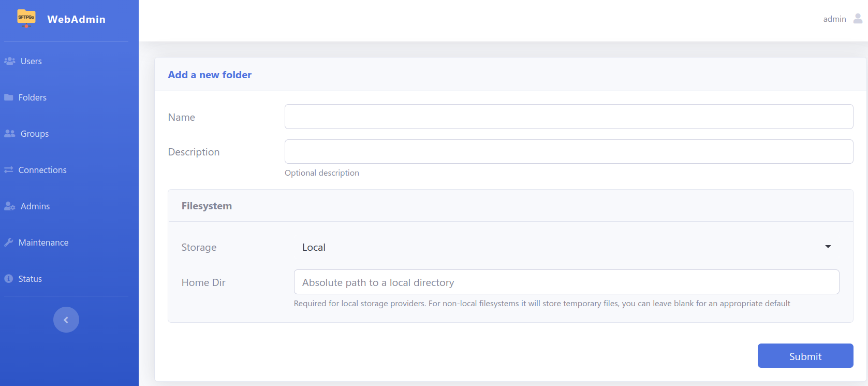This screenshot has width=868, height=386.
Task: Click the Folders folder icon
Action: [x=9, y=97]
